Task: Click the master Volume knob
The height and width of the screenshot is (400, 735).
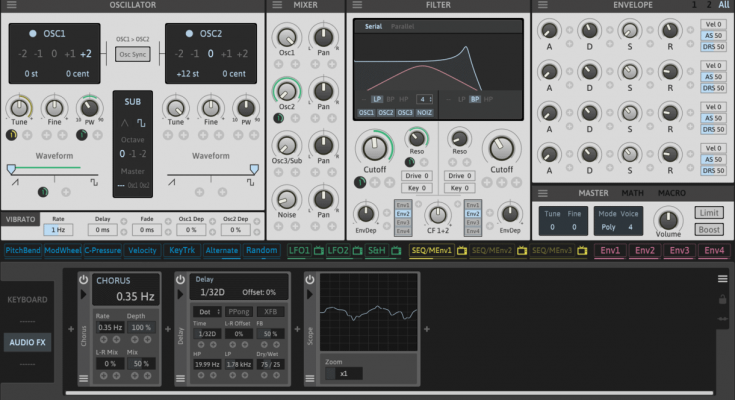Action: (x=668, y=219)
